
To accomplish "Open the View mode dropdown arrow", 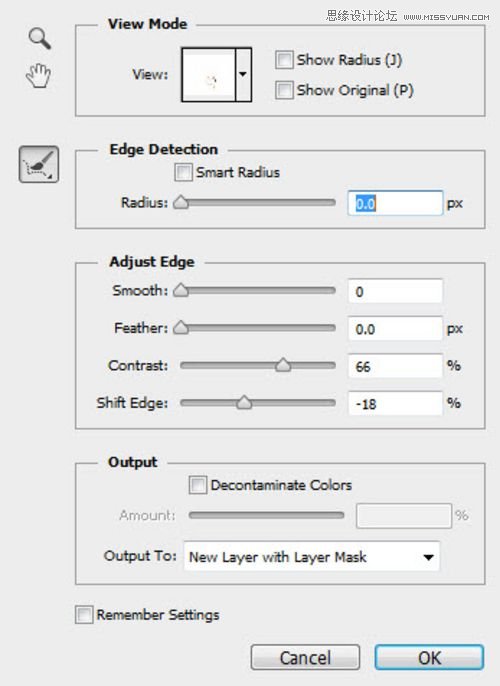I will (243, 75).
